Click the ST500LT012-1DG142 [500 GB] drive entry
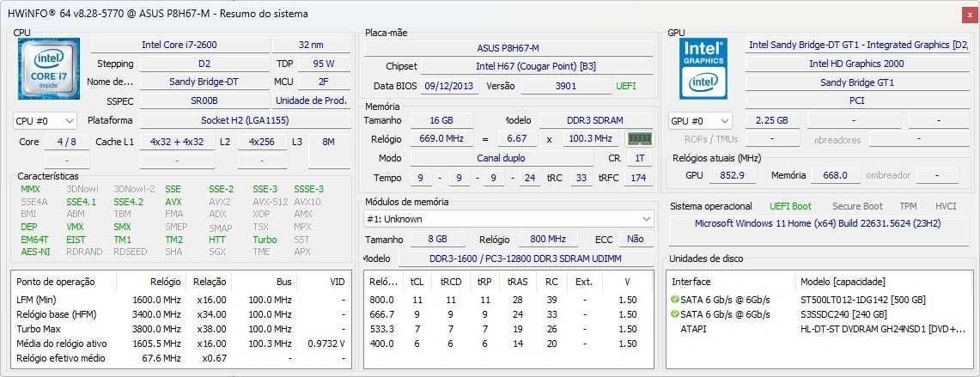 pos(863,300)
